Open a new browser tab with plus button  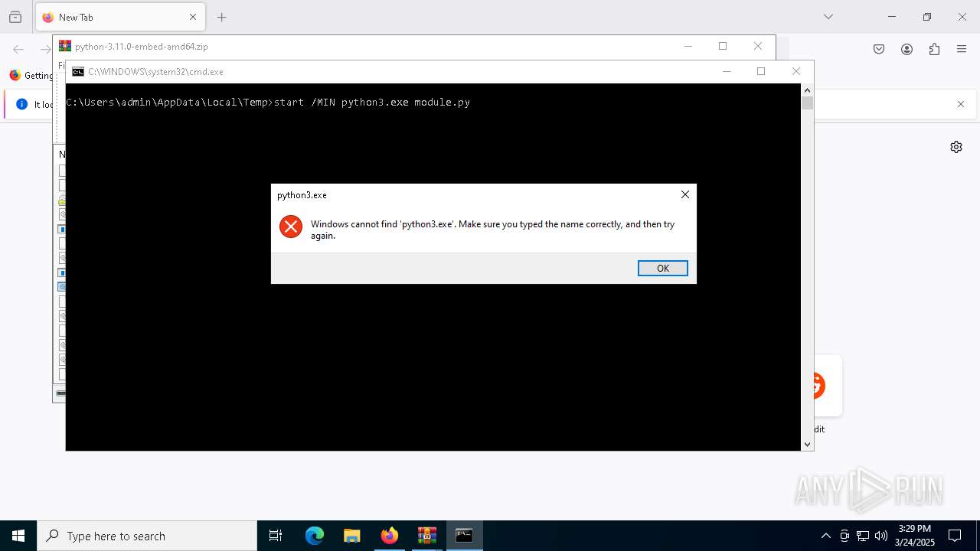tap(222, 17)
